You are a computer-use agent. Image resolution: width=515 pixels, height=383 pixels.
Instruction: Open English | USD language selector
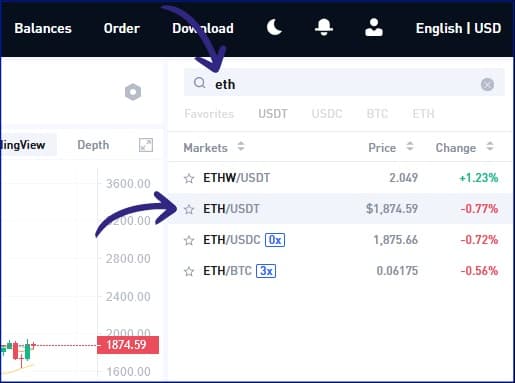coord(458,28)
